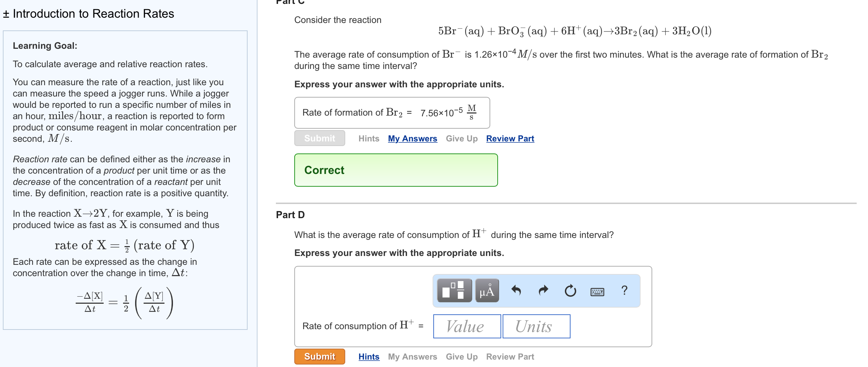Screen dimensions: 868x367
Task: Click Review Part under Part D
Action: pyautogui.click(x=510, y=356)
